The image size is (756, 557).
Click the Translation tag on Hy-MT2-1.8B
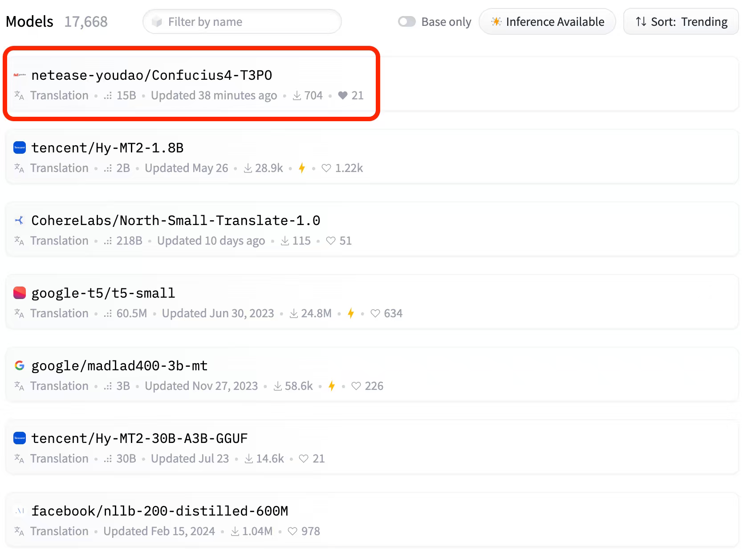coord(59,168)
